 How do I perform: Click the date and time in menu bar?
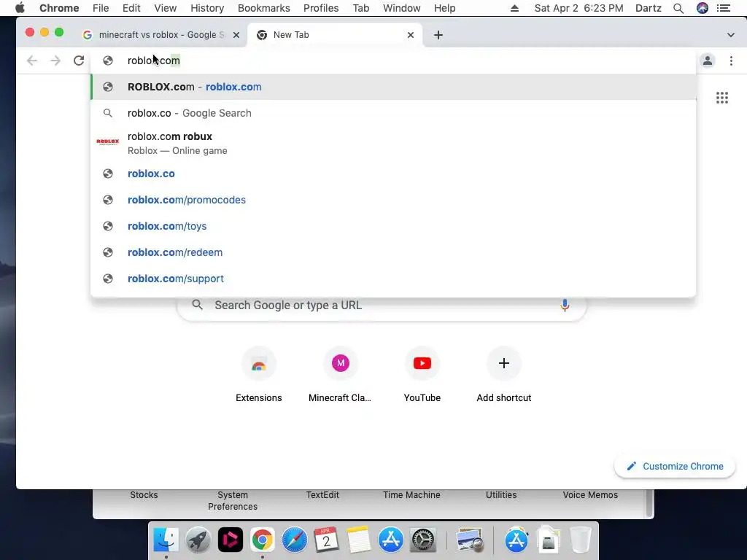[578, 8]
